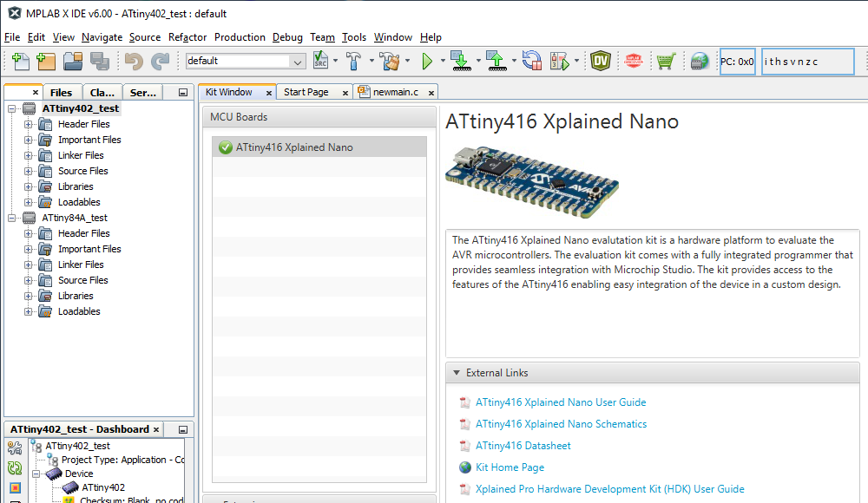Close the newmain.c tab
868x503 pixels.
click(x=431, y=93)
